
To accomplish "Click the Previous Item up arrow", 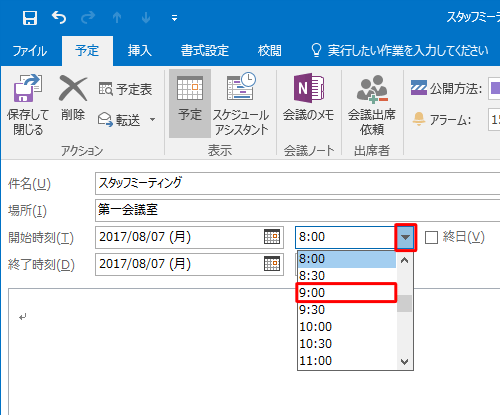I will click(x=117, y=17).
